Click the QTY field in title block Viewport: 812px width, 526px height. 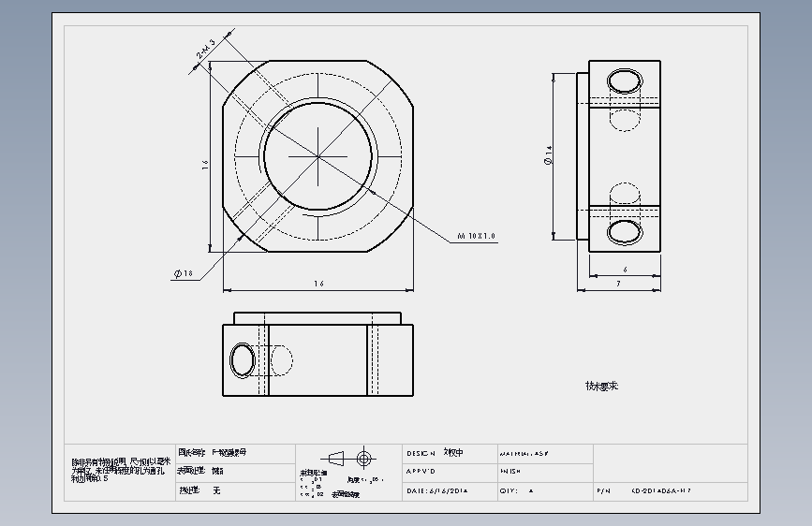[545, 491]
